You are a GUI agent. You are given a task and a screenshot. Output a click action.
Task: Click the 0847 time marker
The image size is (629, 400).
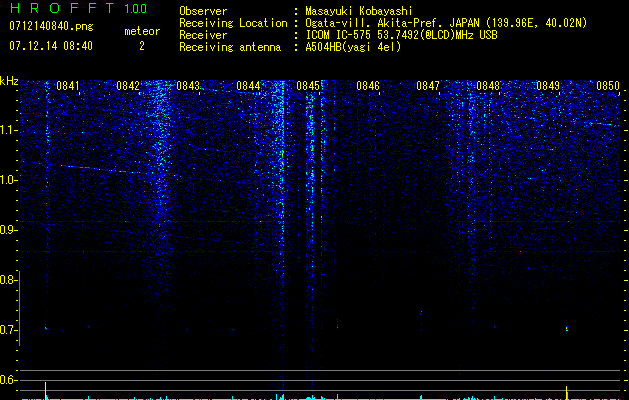pyautogui.click(x=428, y=86)
